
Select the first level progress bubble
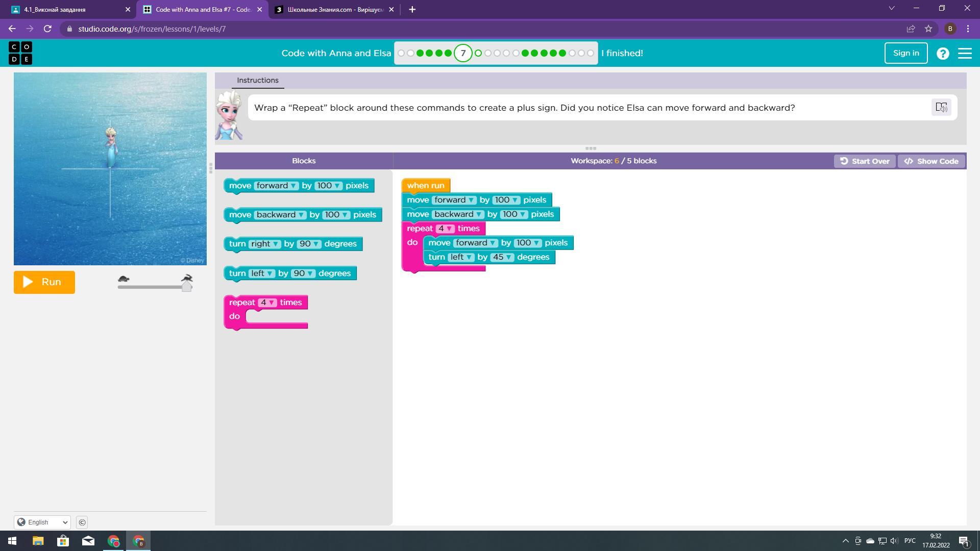(x=401, y=53)
